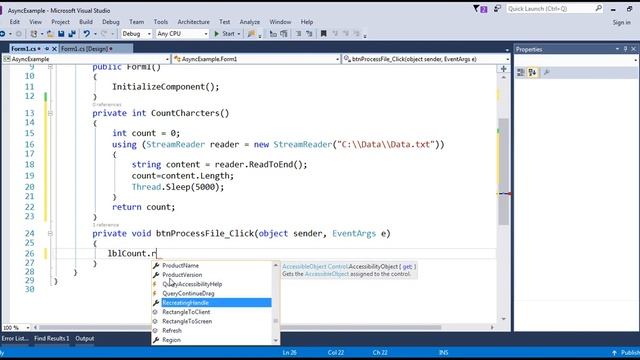Collapse the CountCharcters method outline
The width and height of the screenshot is (640, 360).
coord(50,113)
